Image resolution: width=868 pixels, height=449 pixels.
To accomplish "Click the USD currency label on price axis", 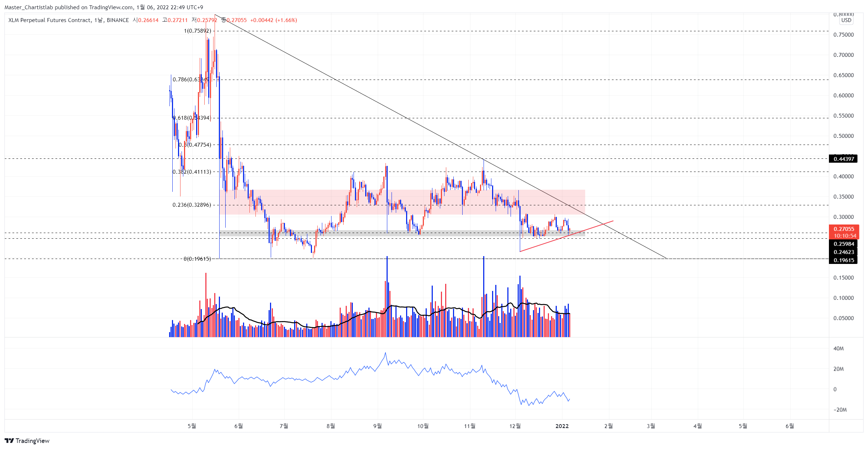I will [846, 20].
